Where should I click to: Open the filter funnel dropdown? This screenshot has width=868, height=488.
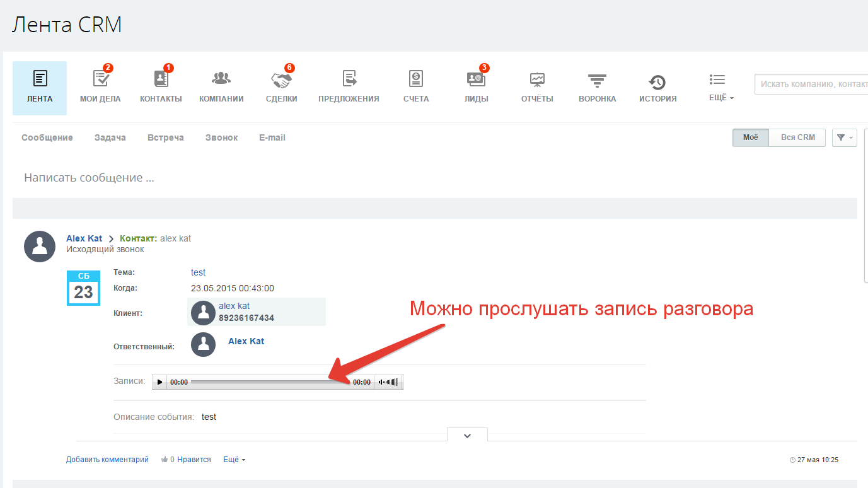844,137
